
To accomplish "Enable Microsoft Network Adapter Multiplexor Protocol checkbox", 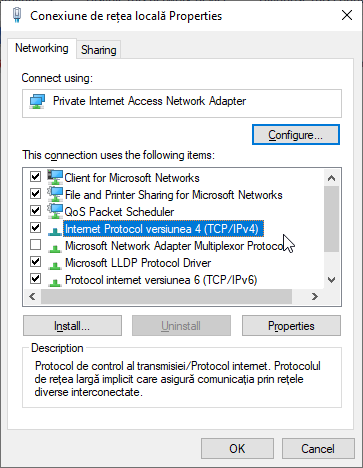I will tap(35, 245).
